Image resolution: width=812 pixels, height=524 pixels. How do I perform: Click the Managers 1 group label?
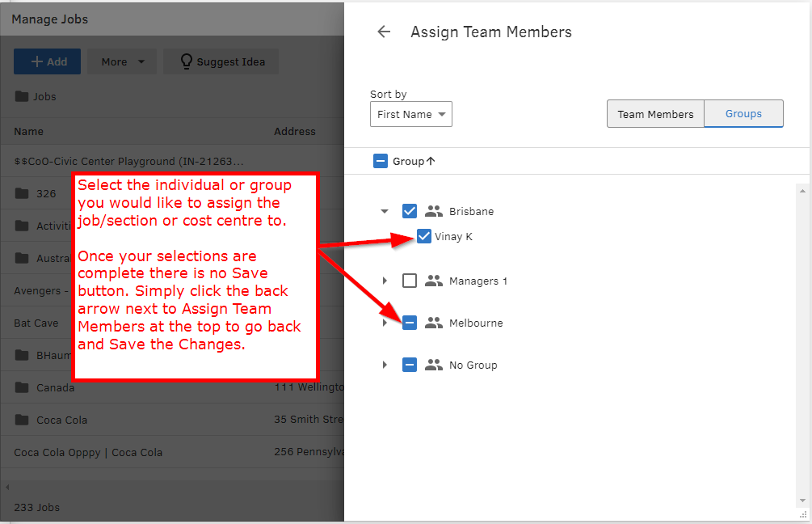(x=478, y=281)
